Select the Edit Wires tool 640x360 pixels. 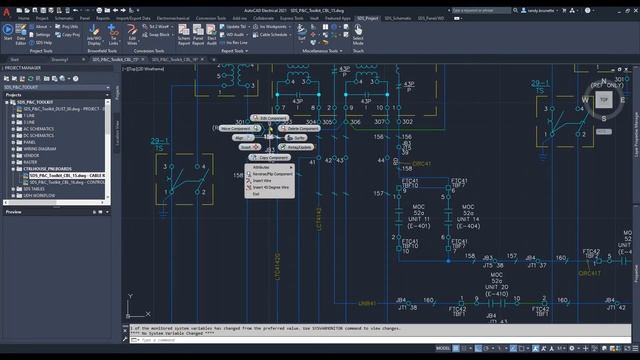tap(132, 34)
